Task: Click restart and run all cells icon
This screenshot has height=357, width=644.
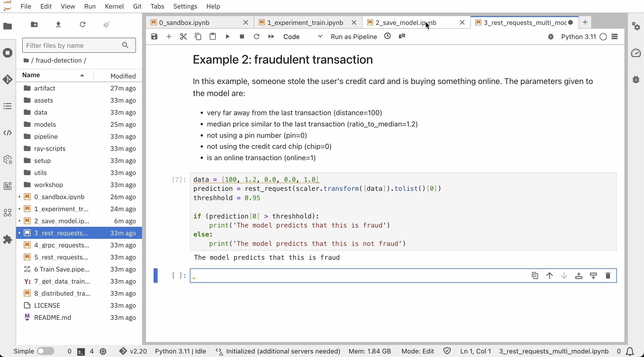Action: pos(271,37)
